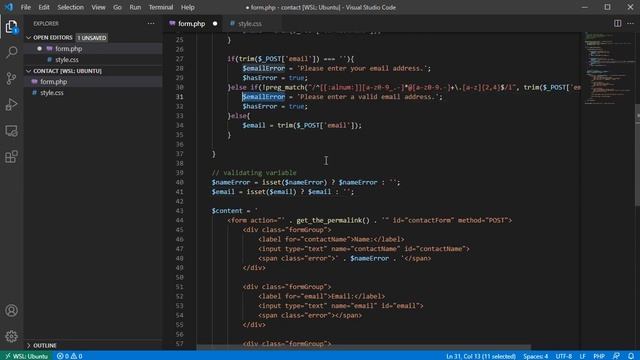Viewport: 640px width, 360px height.
Task: Click unsaved dot on form.php tab
Action: pyautogui.click(x=215, y=24)
